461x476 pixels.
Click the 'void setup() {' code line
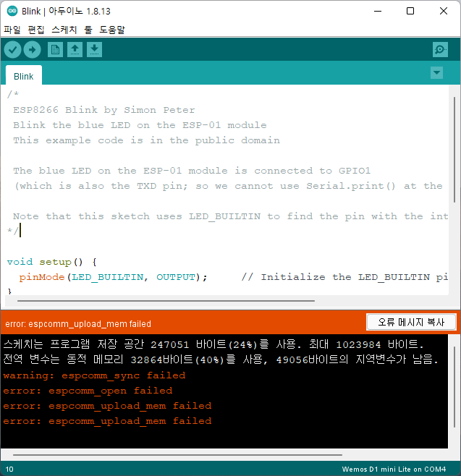click(52, 262)
